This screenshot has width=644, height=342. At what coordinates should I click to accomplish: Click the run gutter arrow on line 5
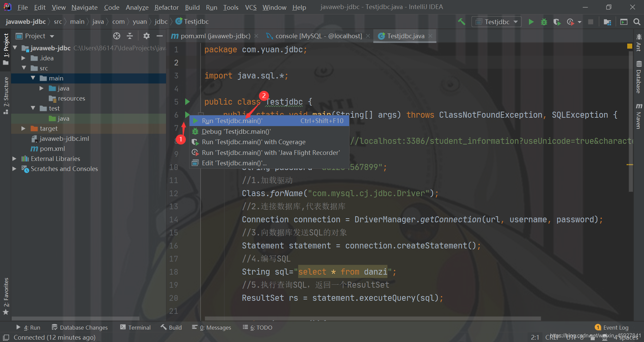187,102
